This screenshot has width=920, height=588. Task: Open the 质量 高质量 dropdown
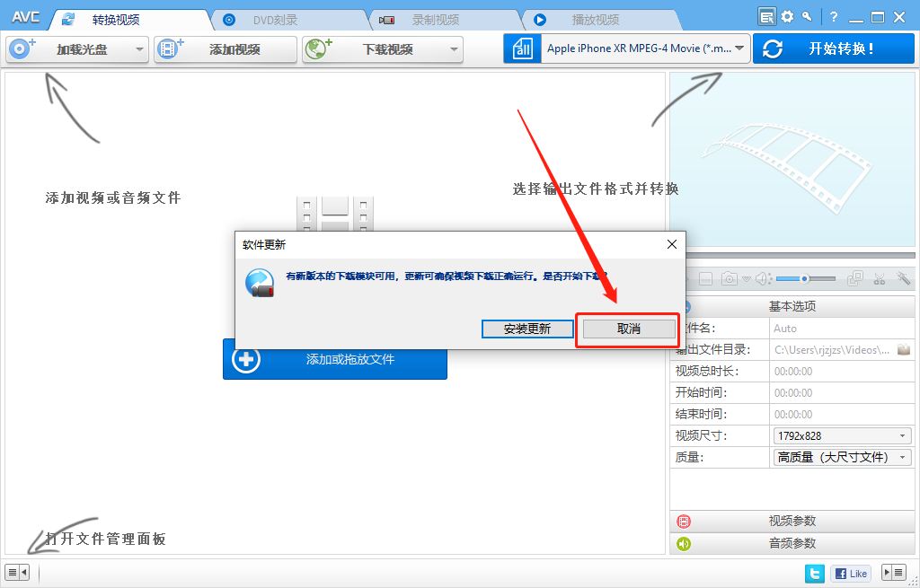pyautogui.click(x=842, y=457)
